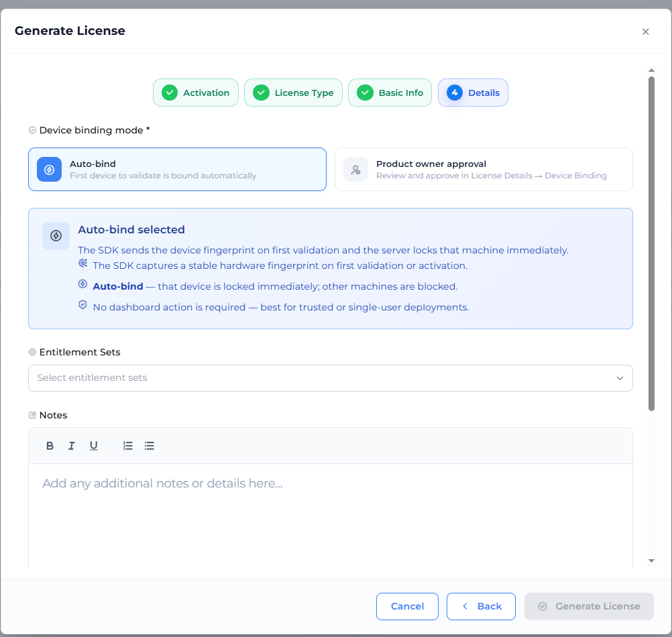Click the "Entitlement Sets" label text

pos(80,352)
